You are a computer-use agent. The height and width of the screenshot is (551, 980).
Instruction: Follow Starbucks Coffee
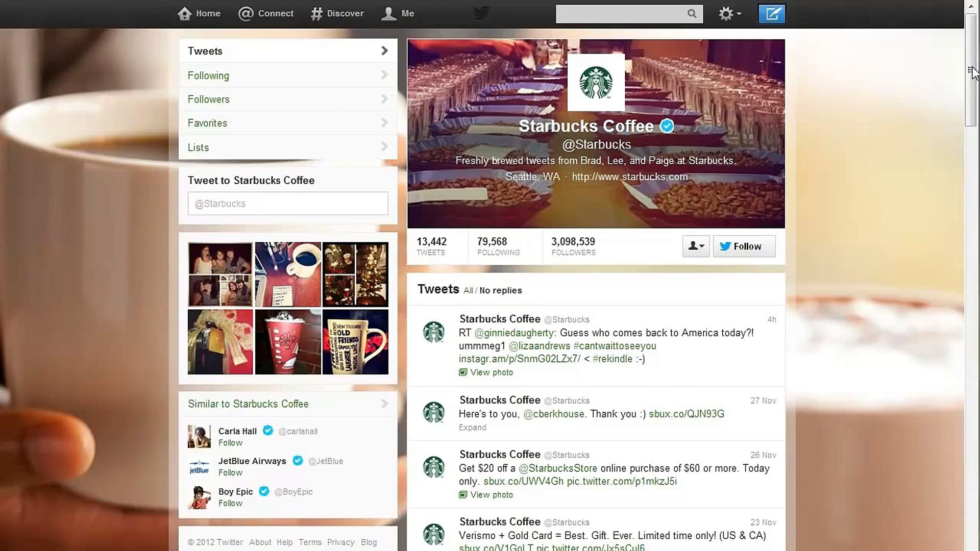744,246
